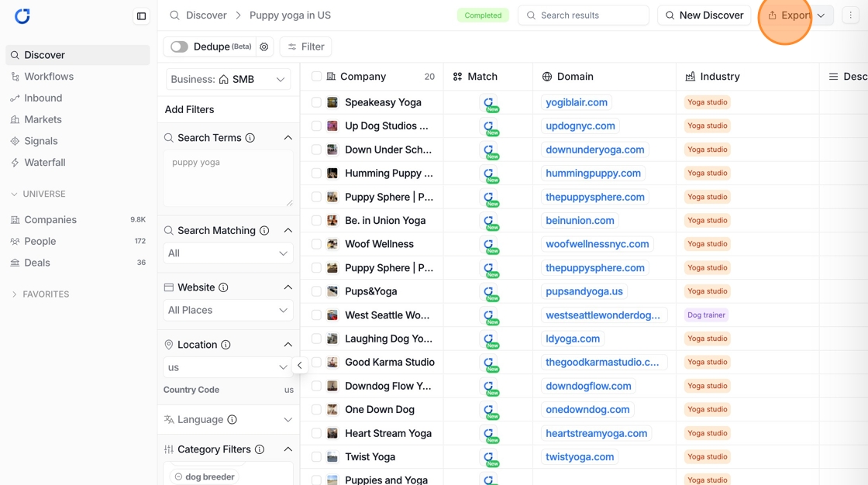Click the puppy yoga search terms textarea
This screenshot has width=868, height=485.
tap(228, 179)
